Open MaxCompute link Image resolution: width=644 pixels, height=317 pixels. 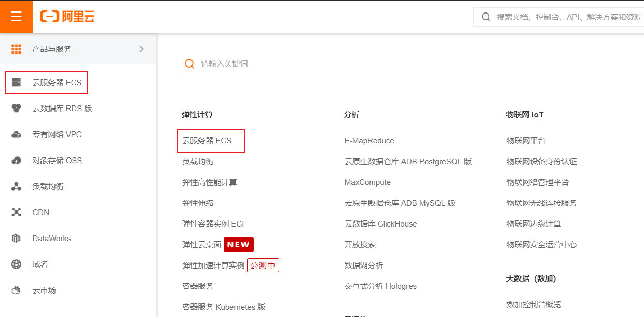point(367,182)
